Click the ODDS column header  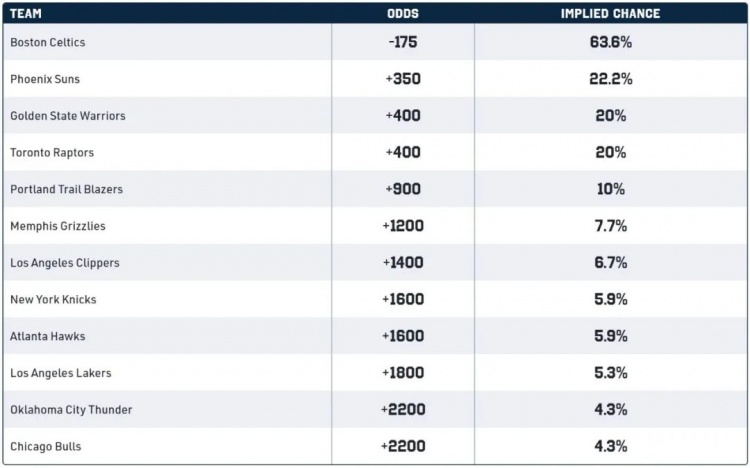[x=403, y=13]
